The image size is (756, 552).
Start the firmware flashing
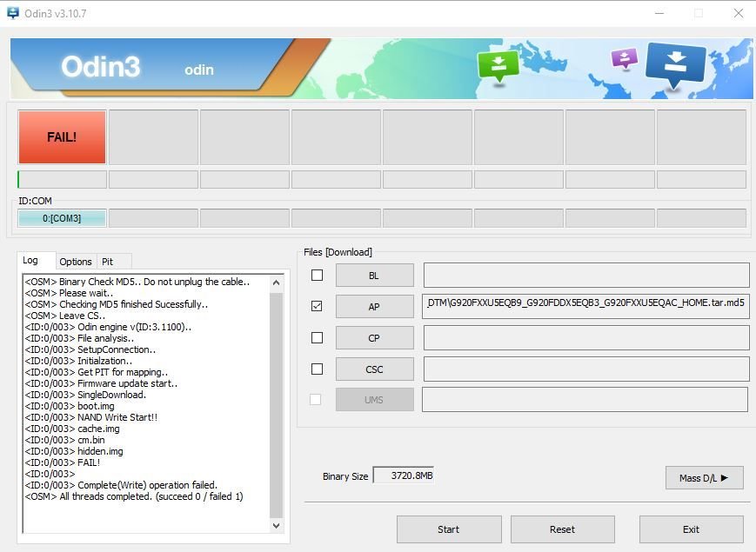(x=449, y=529)
